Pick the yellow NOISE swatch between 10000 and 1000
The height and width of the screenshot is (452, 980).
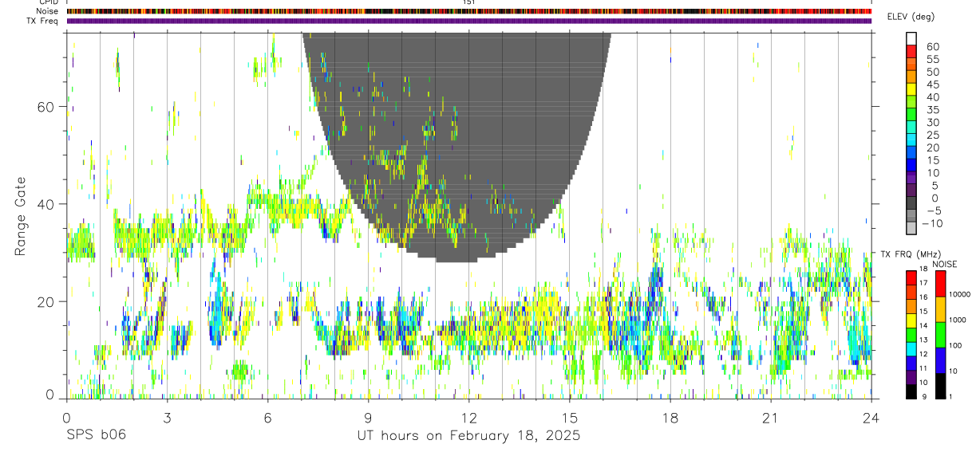pyautogui.click(x=940, y=309)
